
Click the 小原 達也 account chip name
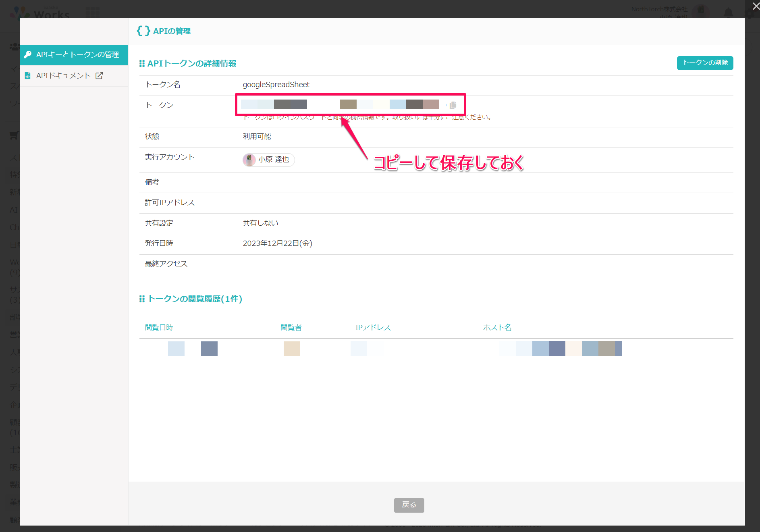tap(274, 160)
